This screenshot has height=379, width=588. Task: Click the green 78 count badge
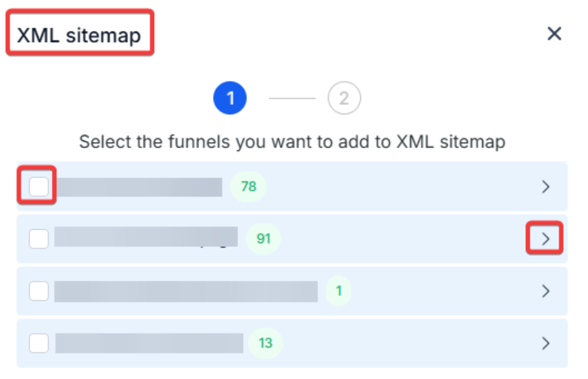(x=248, y=187)
